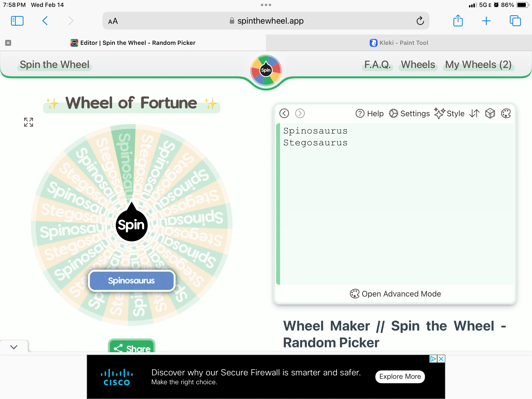Open the AA reader view menu
Viewport: 532px width, 399px height.
tap(113, 21)
